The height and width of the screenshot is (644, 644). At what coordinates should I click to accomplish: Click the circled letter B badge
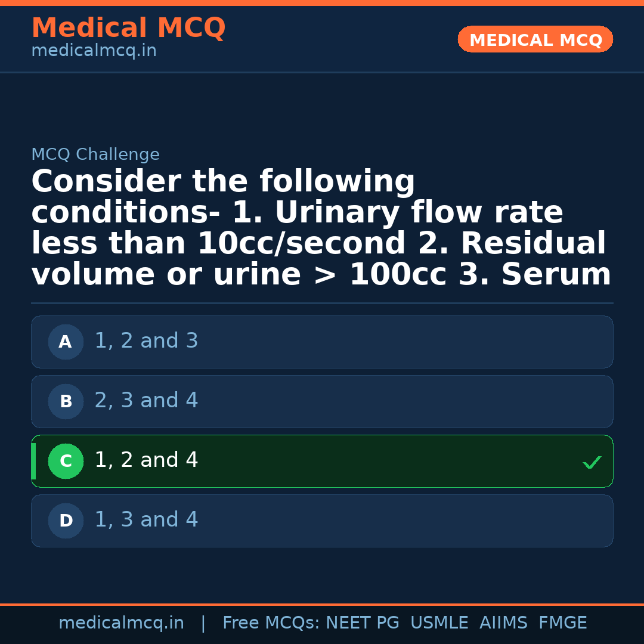(x=66, y=402)
